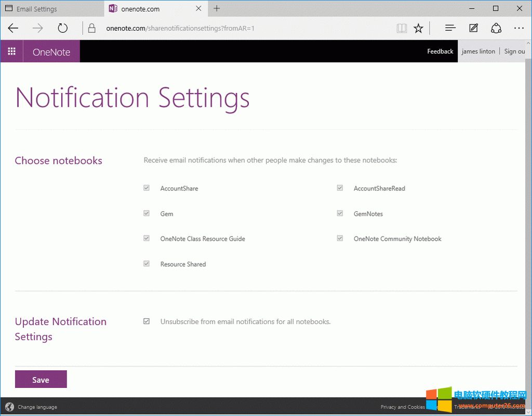This screenshot has width=532, height=416.
Task: Click the Resource Shared label text
Action: [x=183, y=264]
